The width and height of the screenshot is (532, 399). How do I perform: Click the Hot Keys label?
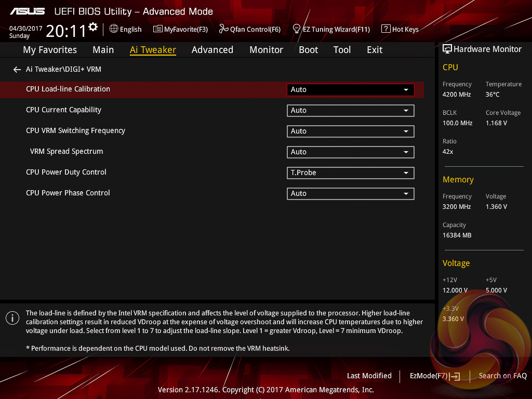click(x=405, y=29)
